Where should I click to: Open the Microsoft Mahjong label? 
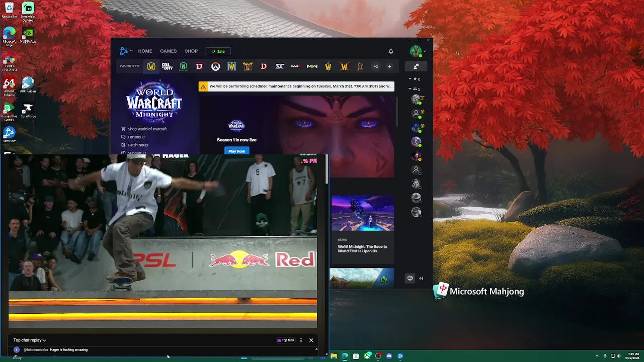(487, 292)
